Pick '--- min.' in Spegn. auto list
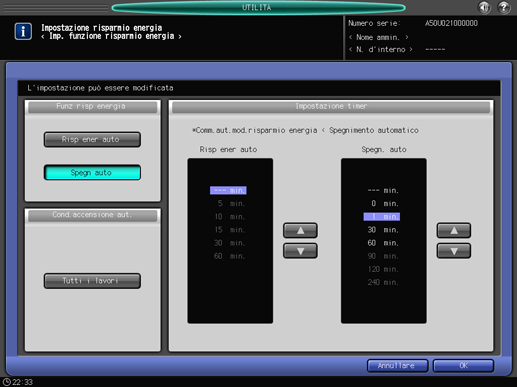The height and width of the screenshot is (387, 517). point(382,190)
